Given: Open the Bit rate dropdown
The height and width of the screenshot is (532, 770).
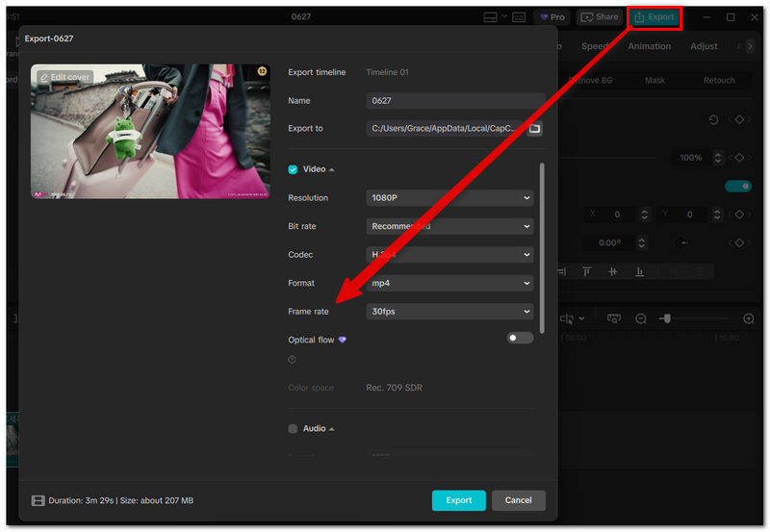Looking at the screenshot, I should [449, 226].
